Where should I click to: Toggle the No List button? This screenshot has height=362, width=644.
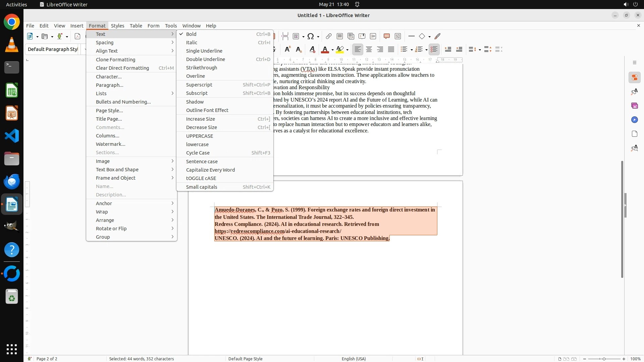[x=434, y=50]
